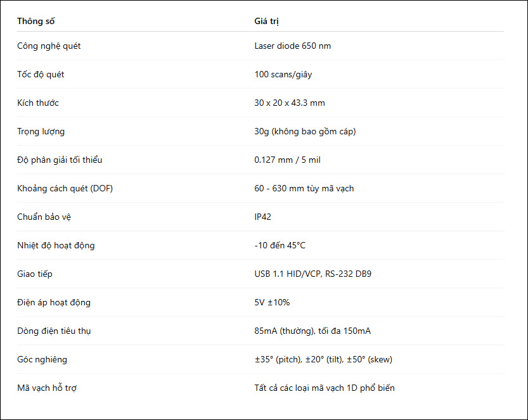528x420 pixels.
Task: Select the 'Trọng lượng' row label
Action: tap(41, 132)
